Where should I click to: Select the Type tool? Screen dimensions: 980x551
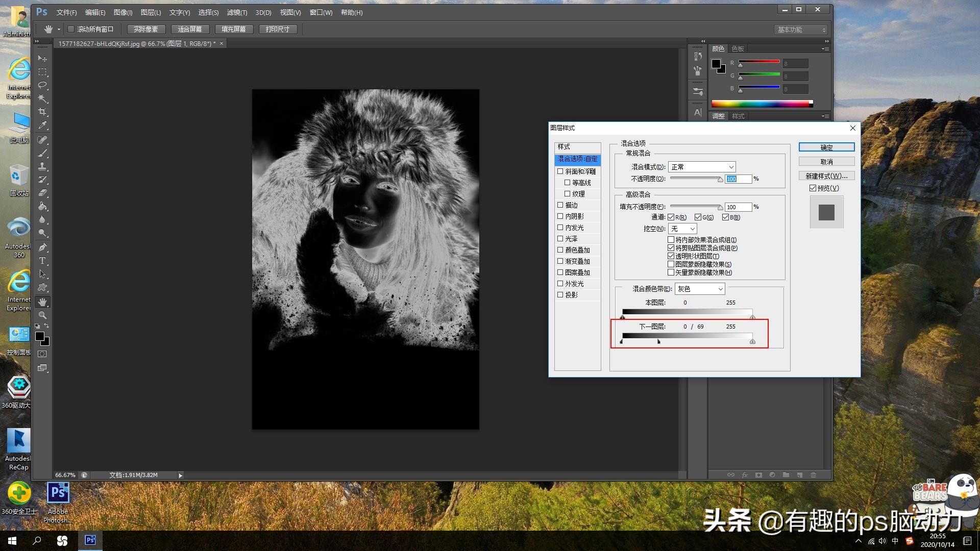(42, 261)
